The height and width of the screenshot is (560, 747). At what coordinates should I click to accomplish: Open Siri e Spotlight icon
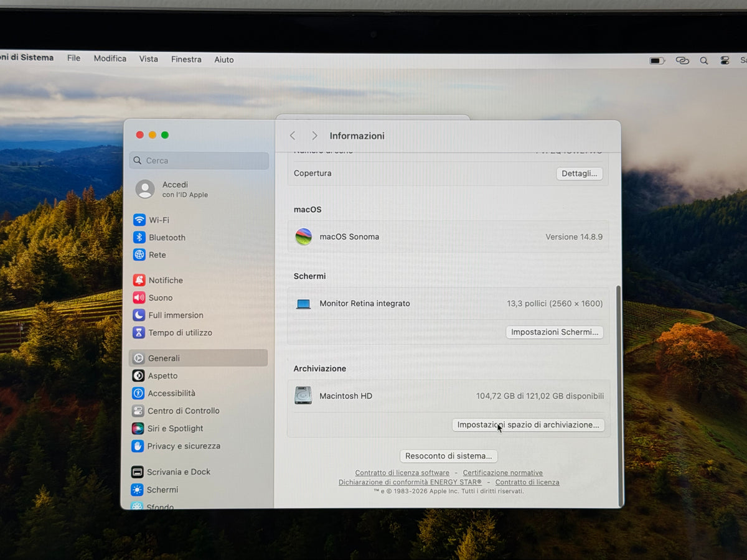pyautogui.click(x=138, y=429)
